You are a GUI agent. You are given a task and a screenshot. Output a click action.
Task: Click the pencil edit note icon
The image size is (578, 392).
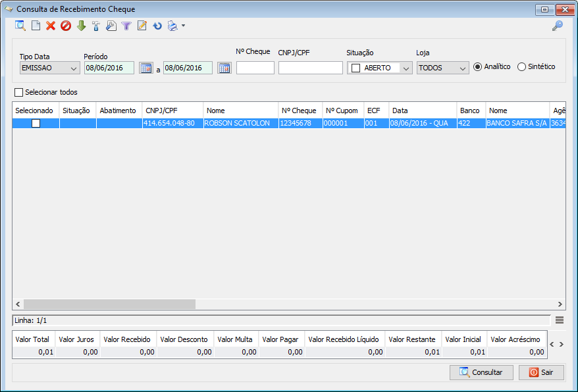click(142, 26)
